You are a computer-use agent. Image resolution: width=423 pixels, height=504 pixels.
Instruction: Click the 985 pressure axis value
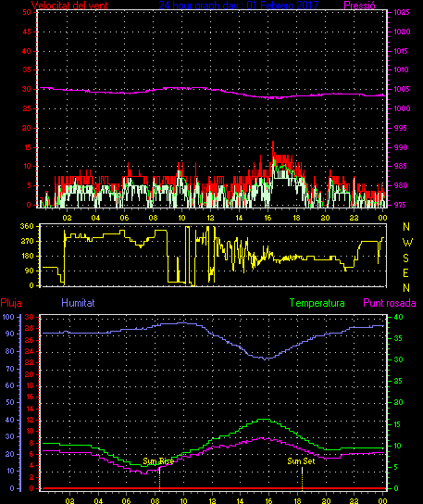pos(401,167)
